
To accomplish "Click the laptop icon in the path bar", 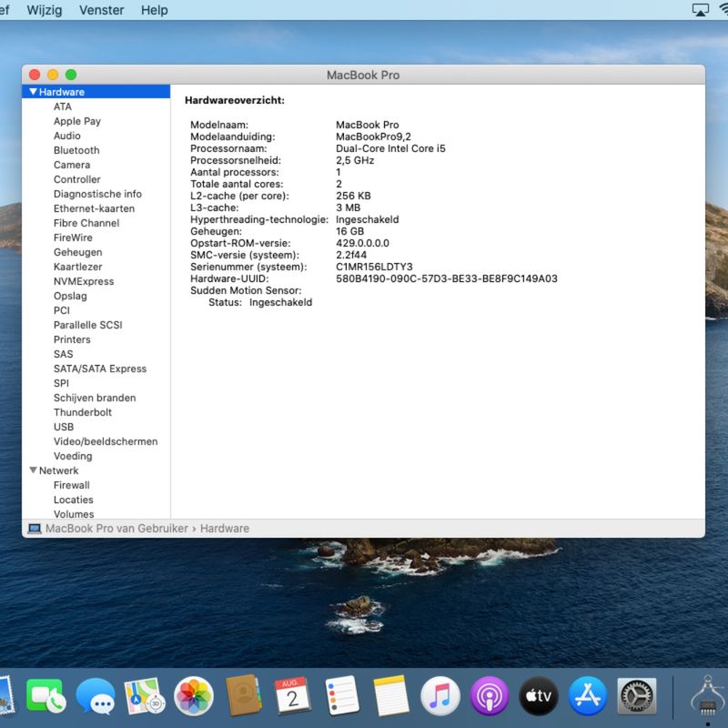I will point(35,529).
